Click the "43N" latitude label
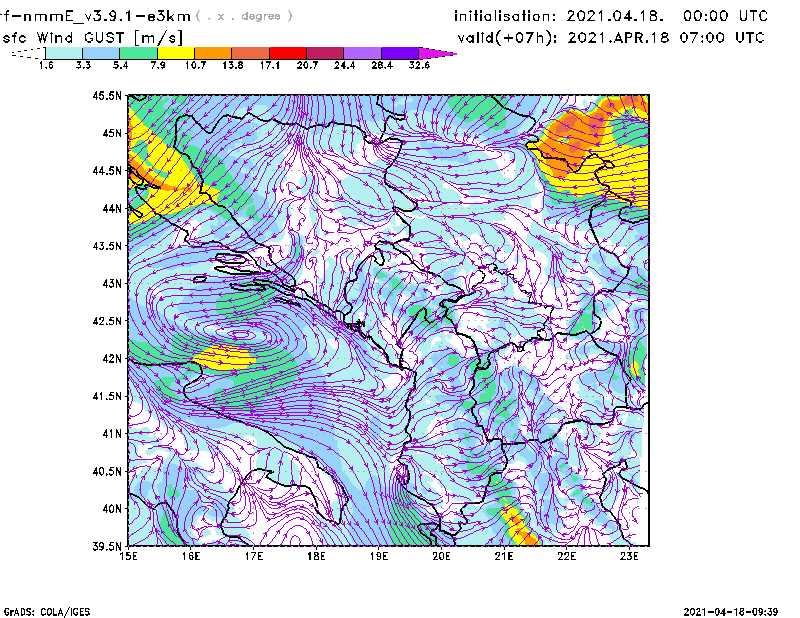This screenshot has height=618, width=800. tap(112, 283)
